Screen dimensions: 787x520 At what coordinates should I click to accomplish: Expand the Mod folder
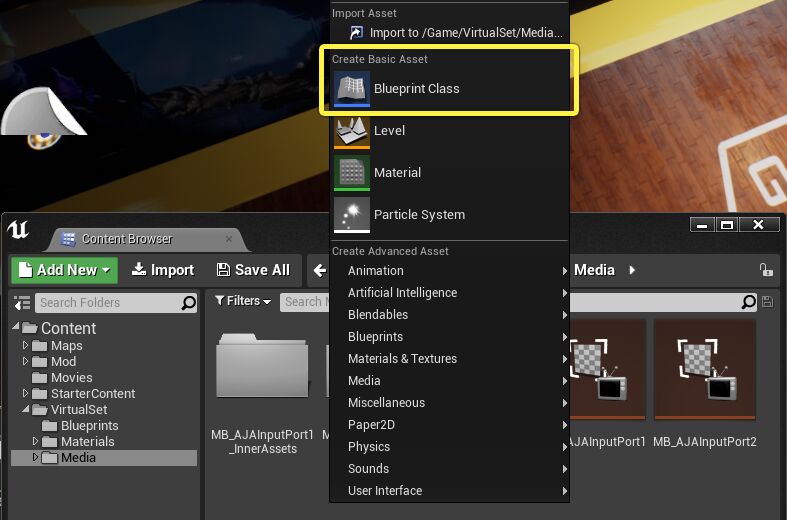(25, 361)
